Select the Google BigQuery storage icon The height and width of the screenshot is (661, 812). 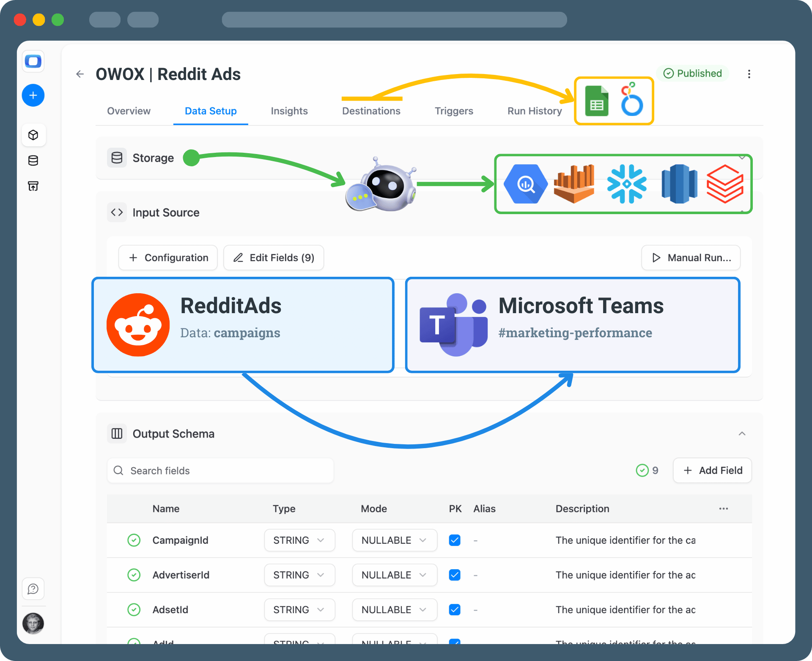coord(525,184)
